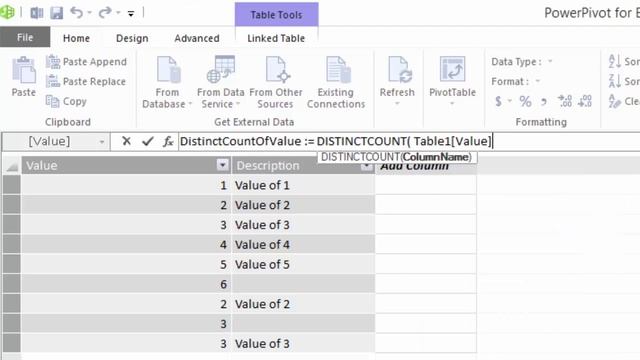Increase decimal places

point(565,101)
